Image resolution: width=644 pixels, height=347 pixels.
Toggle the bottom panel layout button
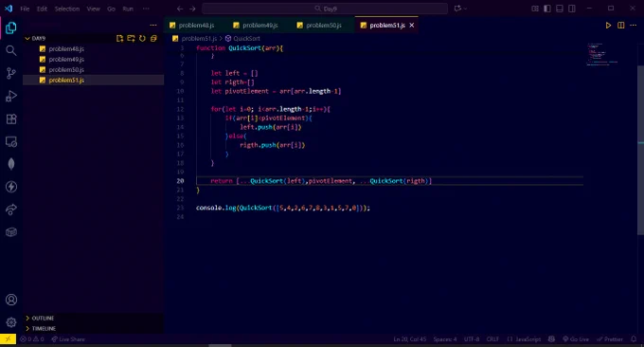(560, 9)
